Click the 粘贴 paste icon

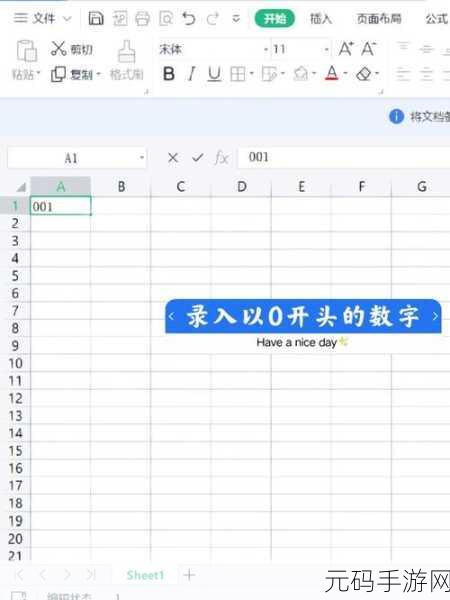[26, 51]
